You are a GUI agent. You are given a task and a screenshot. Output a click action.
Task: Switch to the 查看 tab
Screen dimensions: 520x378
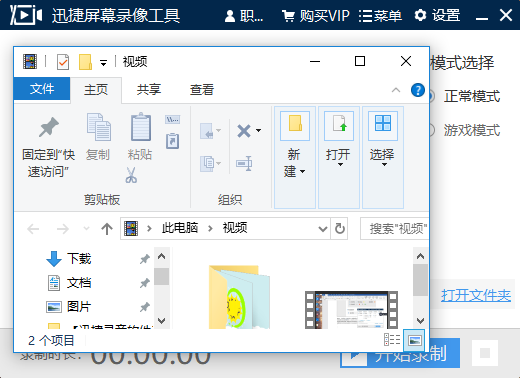point(202,89)
